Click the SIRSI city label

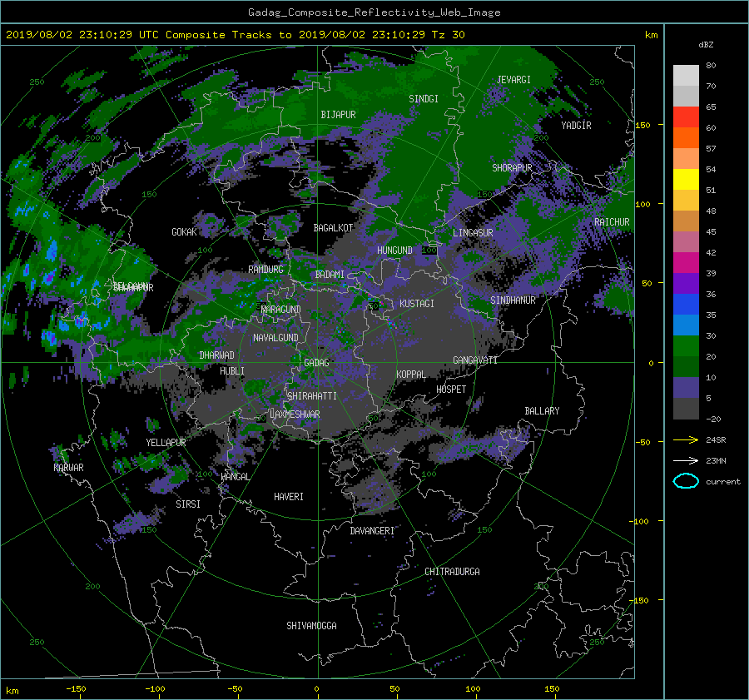(x=188, y=504)
